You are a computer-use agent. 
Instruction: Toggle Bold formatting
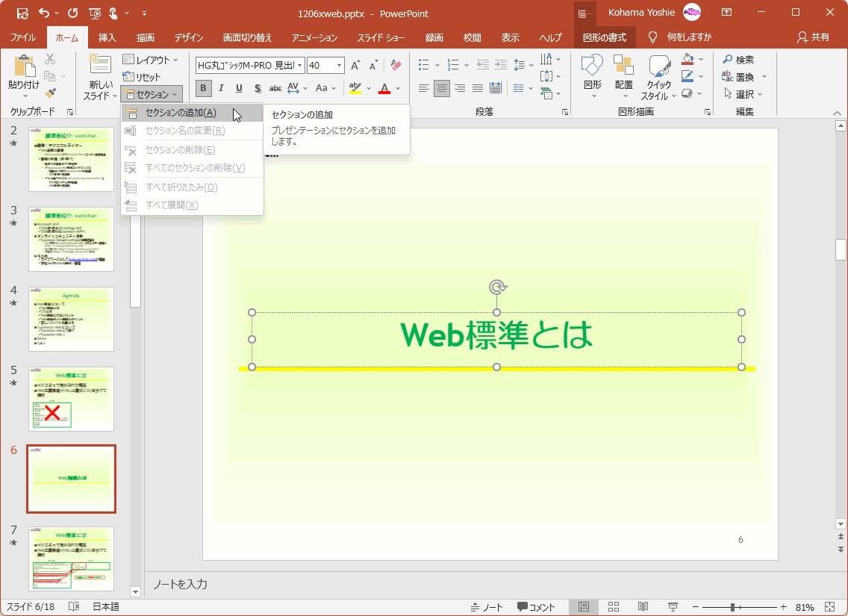coord(203,88)
